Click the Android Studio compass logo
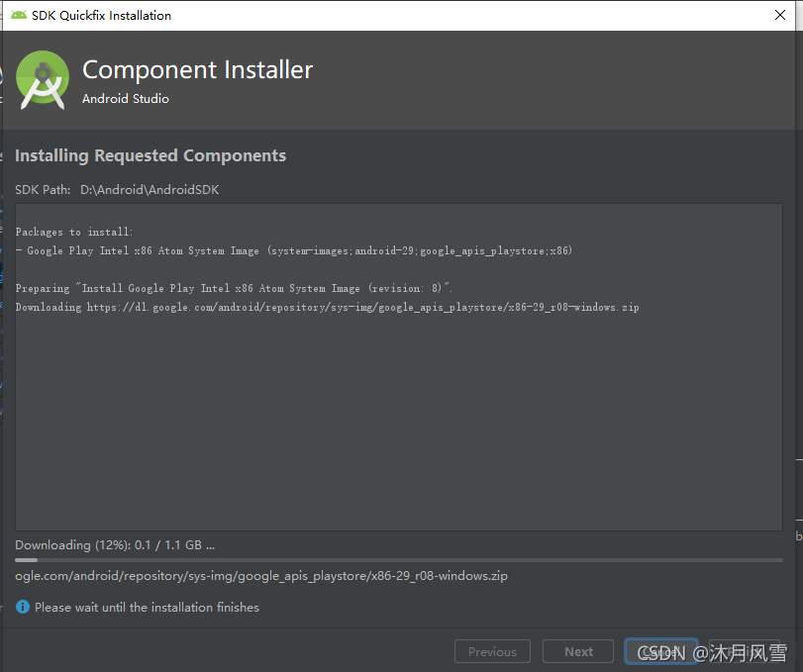 point(43,80)
